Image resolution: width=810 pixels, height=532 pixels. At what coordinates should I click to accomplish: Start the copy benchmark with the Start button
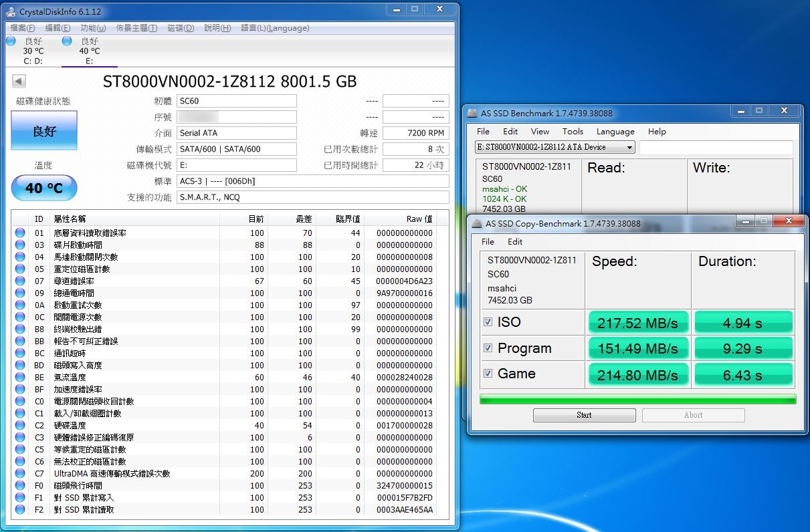pos(584,415)
